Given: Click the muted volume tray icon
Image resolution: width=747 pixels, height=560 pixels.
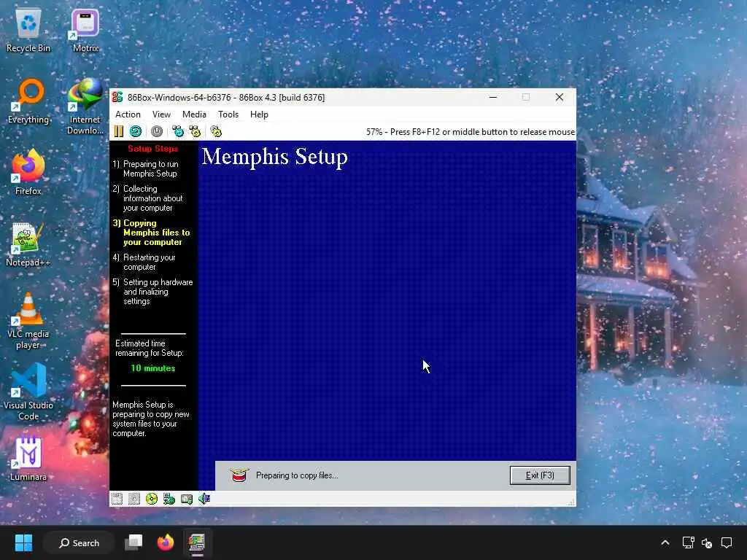Looking at the screenshot, I should (707, 542).
